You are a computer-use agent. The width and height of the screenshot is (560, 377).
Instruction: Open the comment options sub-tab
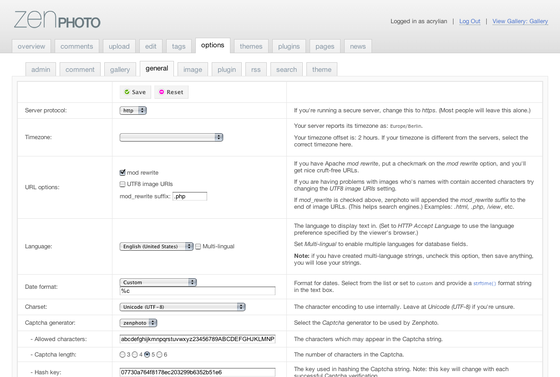click(80, 70)
